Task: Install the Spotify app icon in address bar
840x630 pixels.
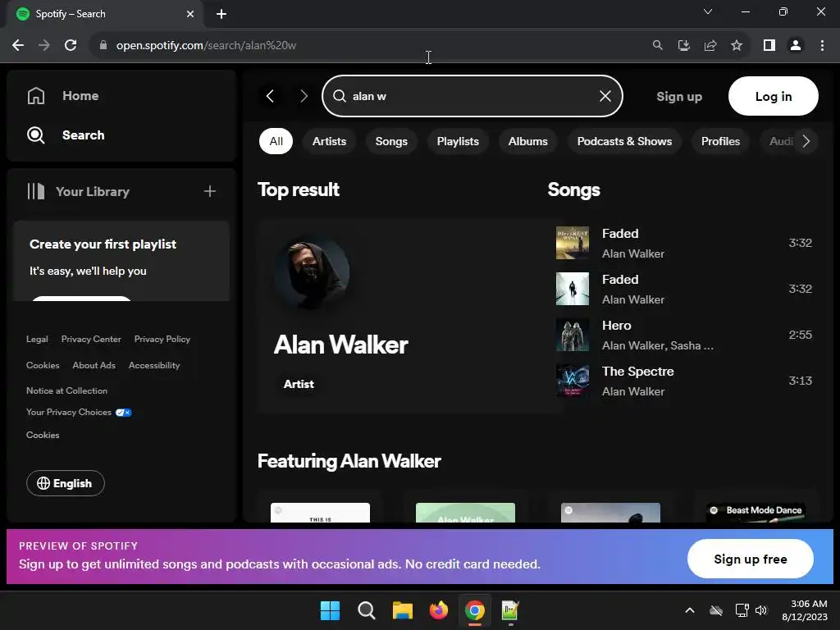Action: coord(683,46)
